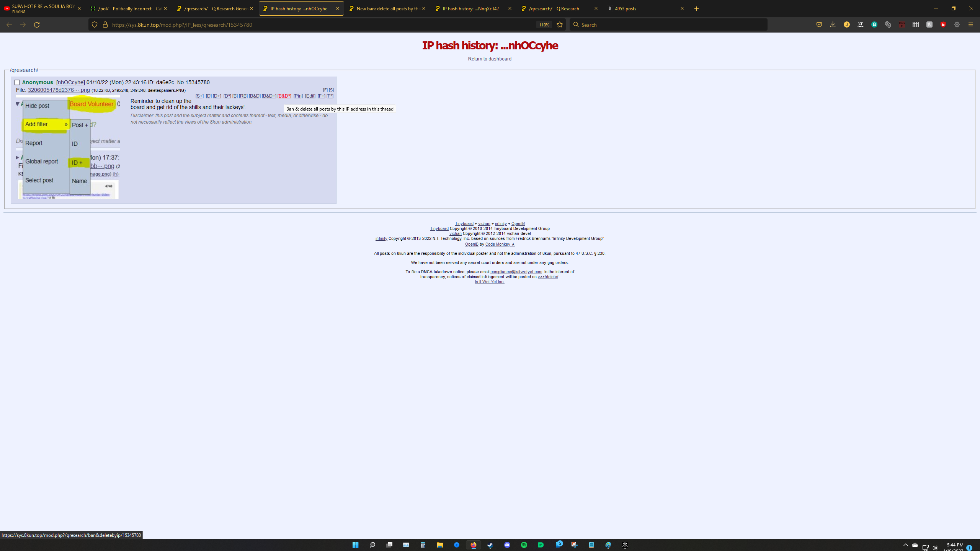This screenshot has height=551, width=980.
Task: Click the [Edit] post link
Action: pyautogui.click(x=310, y=96)
